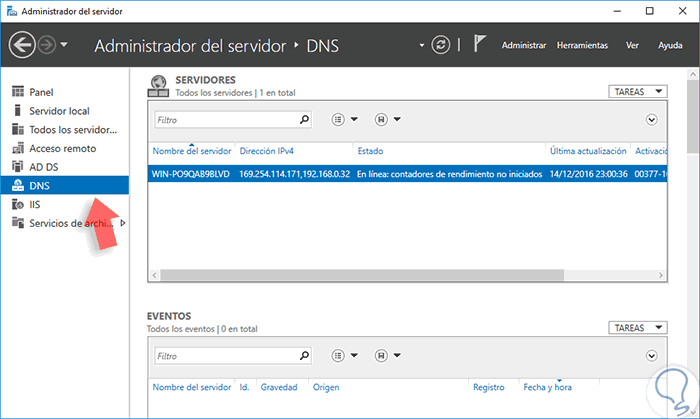Open list criteria dropdown arrow in SERVIDORES
Image resolution: width=700 pixels, height=419 pixels.
point(354,119)
